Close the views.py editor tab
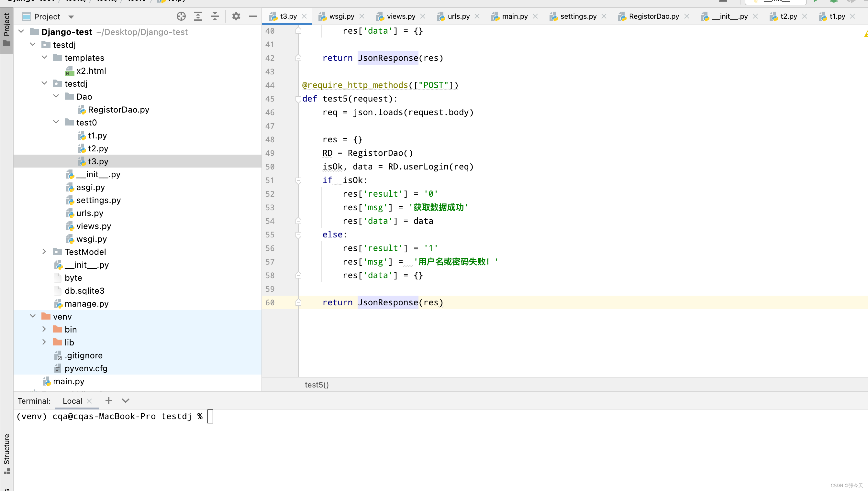The image size is (868, 491). (x=423, y=16)
